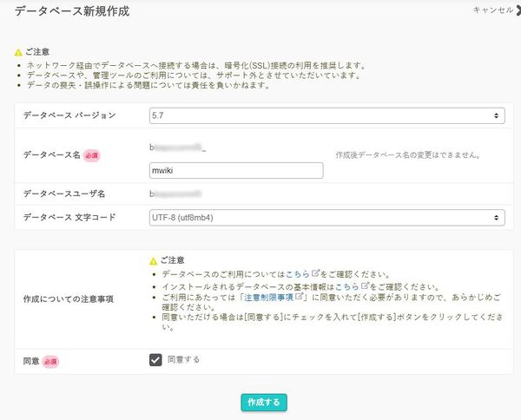
Task: Click the データベースユーザ名 label
Action: point(64,194)
